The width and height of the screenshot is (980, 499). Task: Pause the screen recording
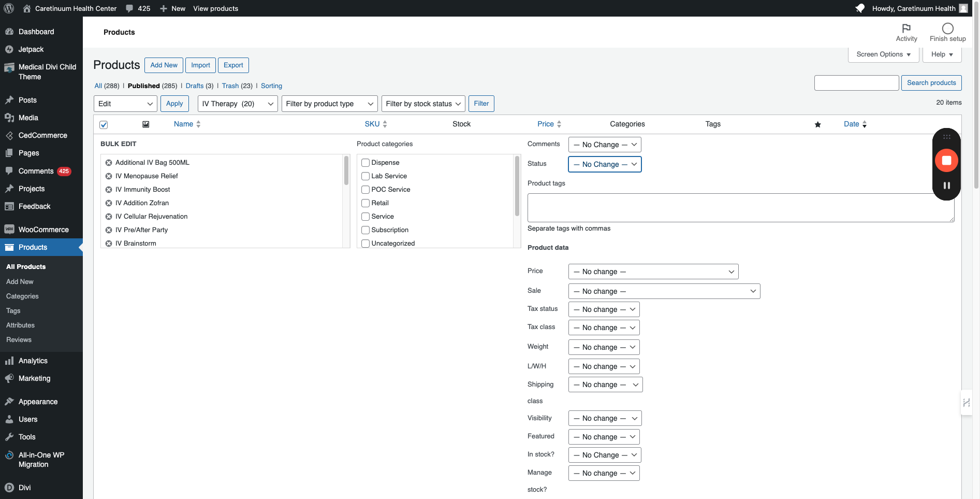(x=946, y=186)
